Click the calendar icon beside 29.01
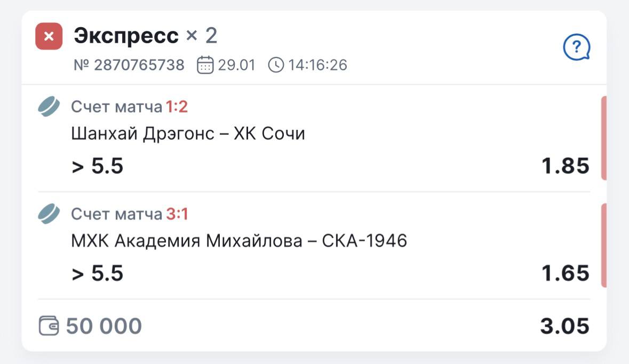The height and width of the screenshot is (364, 629). [x=205, y=65]
